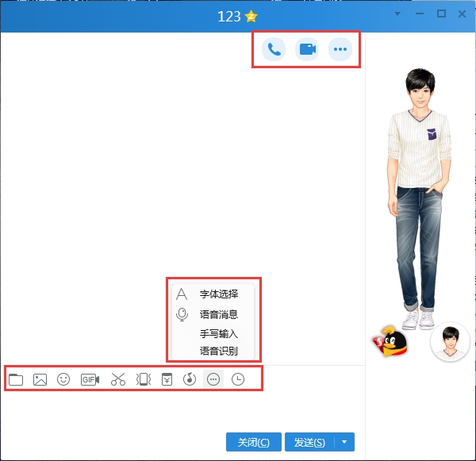Click the gold star badge next to 123
The image size is (476, 461).
point(251,17)
